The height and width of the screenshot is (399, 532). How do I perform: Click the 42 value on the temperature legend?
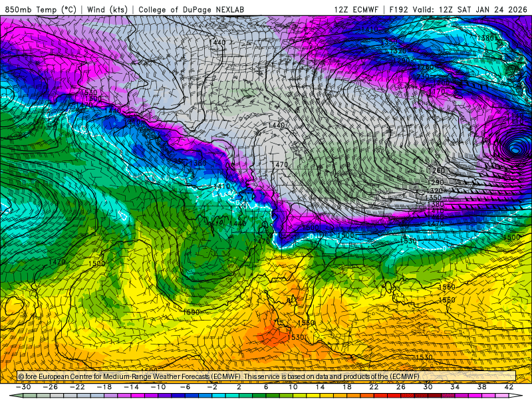(x=509, y=387)
